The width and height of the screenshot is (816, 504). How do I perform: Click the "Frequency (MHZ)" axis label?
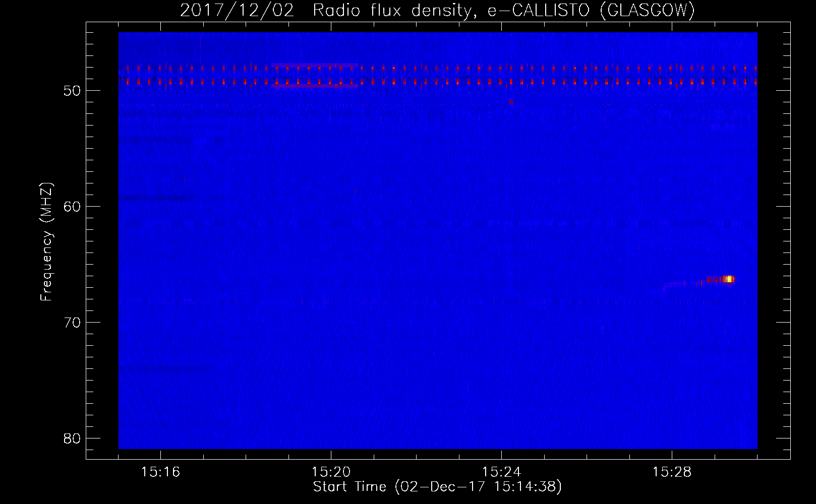[46, 242]
